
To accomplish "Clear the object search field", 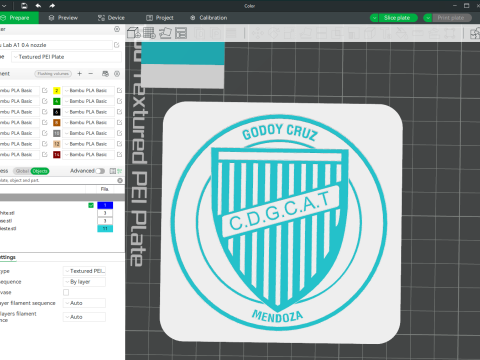I will point(120,180).
